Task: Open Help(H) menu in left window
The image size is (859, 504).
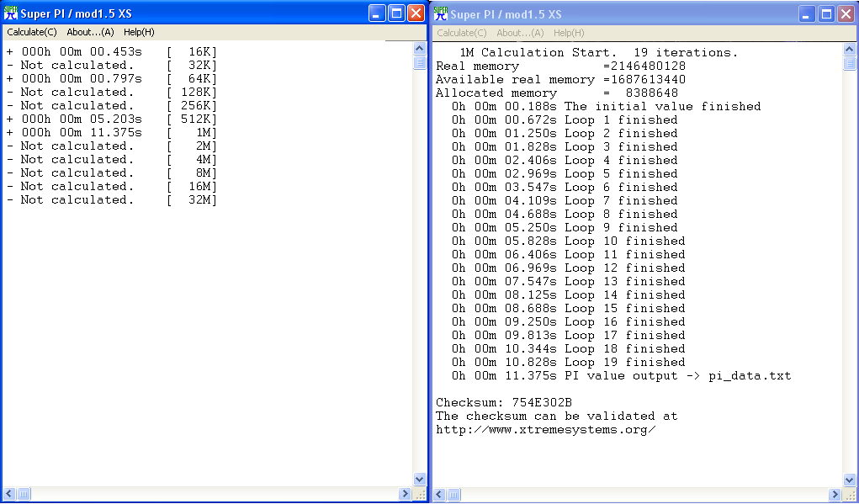Action: coord(139,32)
